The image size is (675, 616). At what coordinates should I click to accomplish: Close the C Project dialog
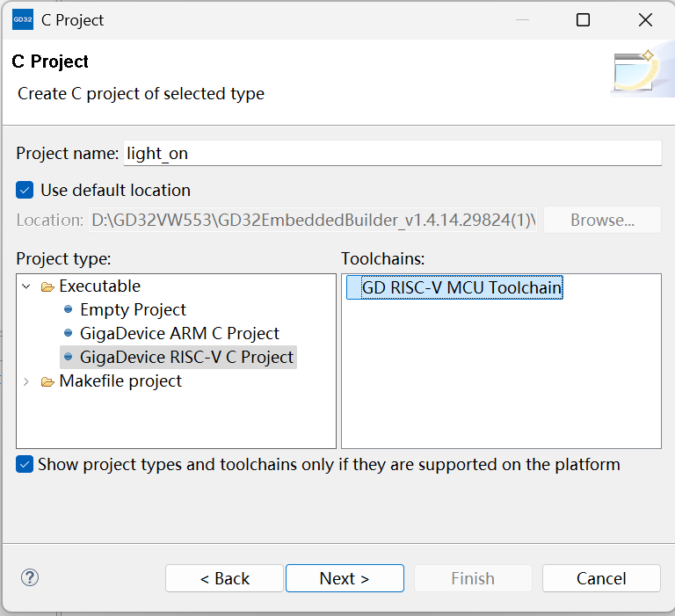pos(645,20)
